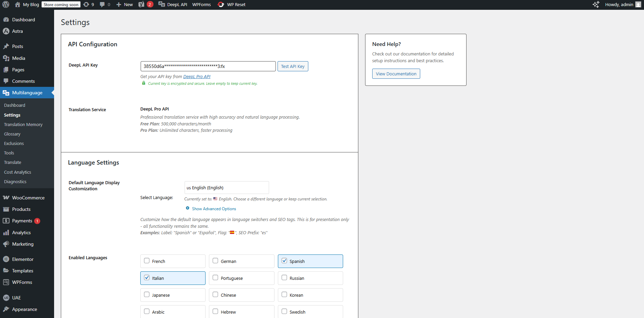Click the Yoast SEO icon in admin bar
644x318 pixels.
(141, 5)
